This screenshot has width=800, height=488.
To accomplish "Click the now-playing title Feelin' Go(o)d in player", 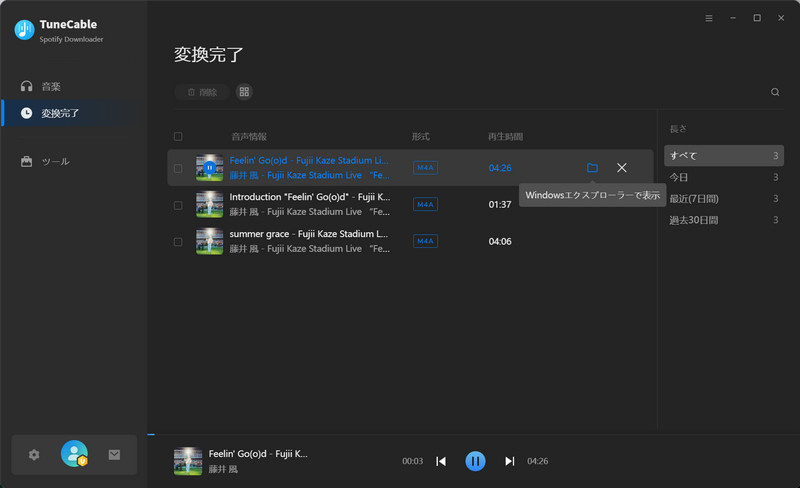I will tap(258, 453).
